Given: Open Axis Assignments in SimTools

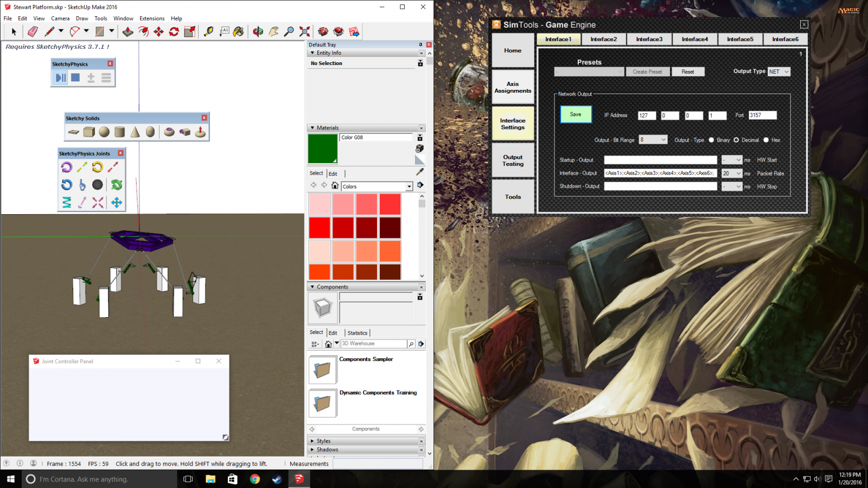Looking at the screenshot, I should click(513, 87).
